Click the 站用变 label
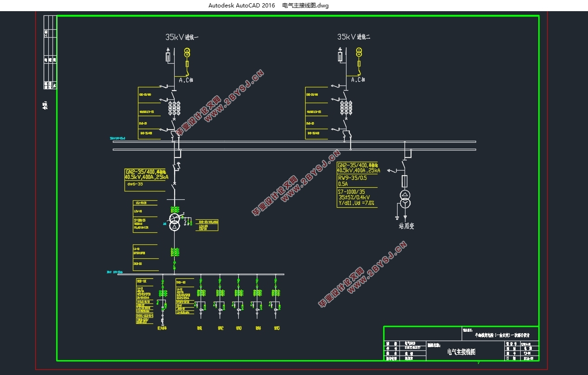 click(406, 226)
